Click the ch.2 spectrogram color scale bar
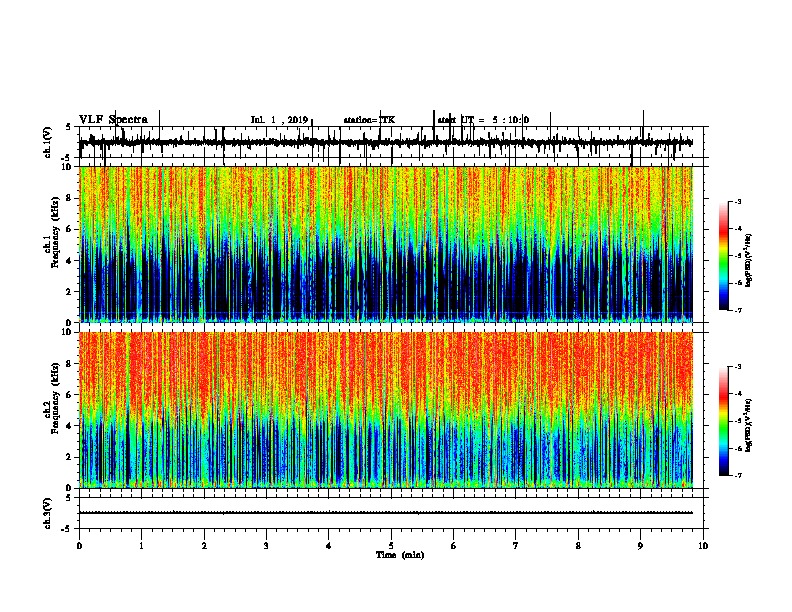This screenshot has width=792, height=612. point(723,421)
